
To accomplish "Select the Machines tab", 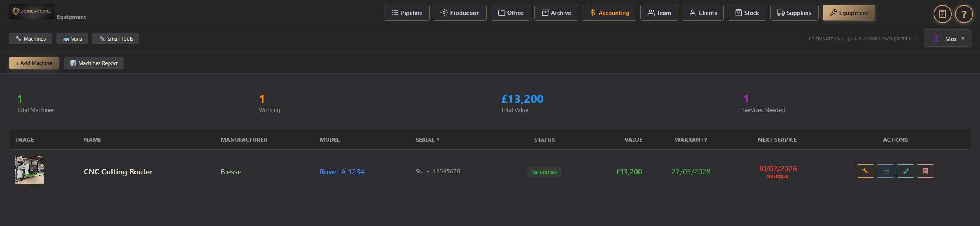I will click(30, 39).
